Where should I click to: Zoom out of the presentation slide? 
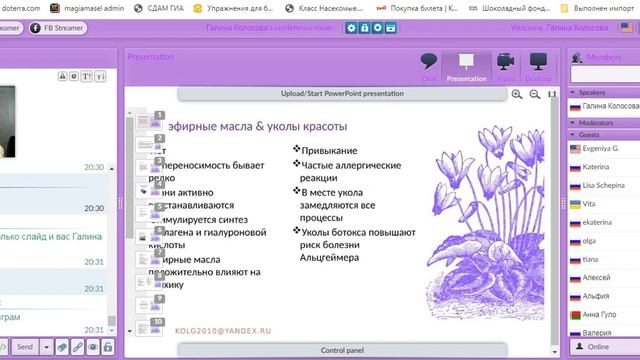[x=534, y=94]
